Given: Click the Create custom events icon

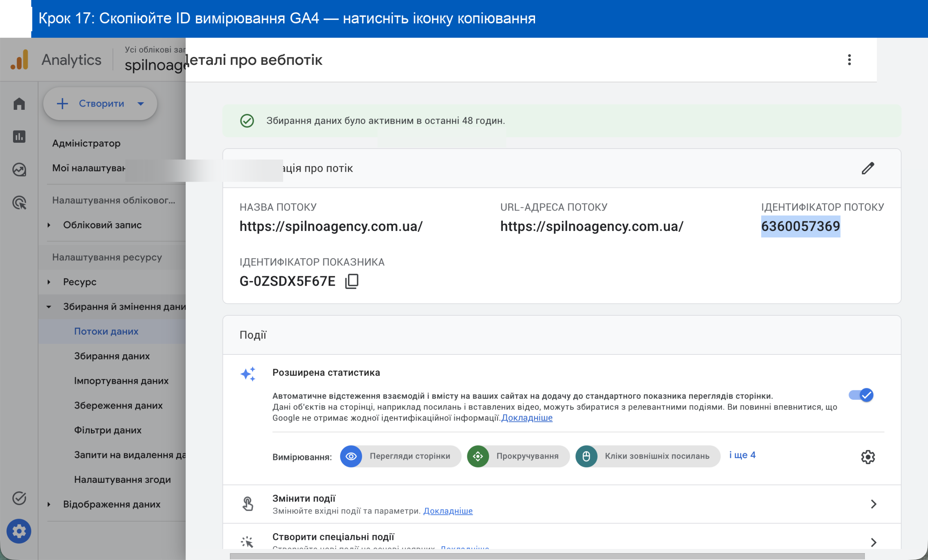Looking at the screenshot, I should pyautogui.click(x=247, y=542).
